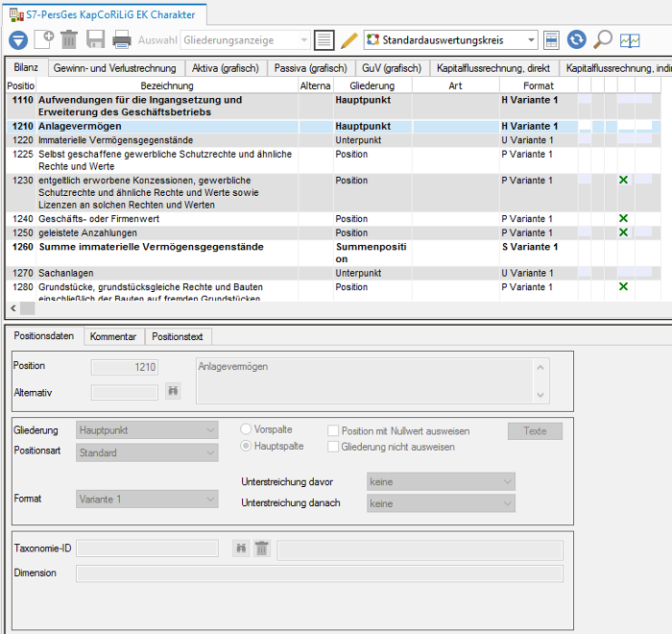Screen dimensions: 672x634
Task: Open the Gliederungsanzeige Auswahl dropdown
Action: pos(245,40)
